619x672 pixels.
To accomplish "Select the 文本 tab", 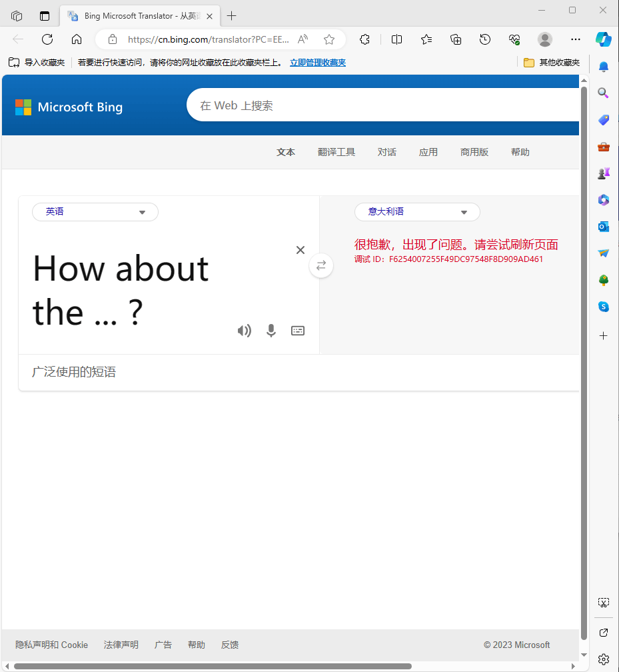I will click(x=286, y=152).
